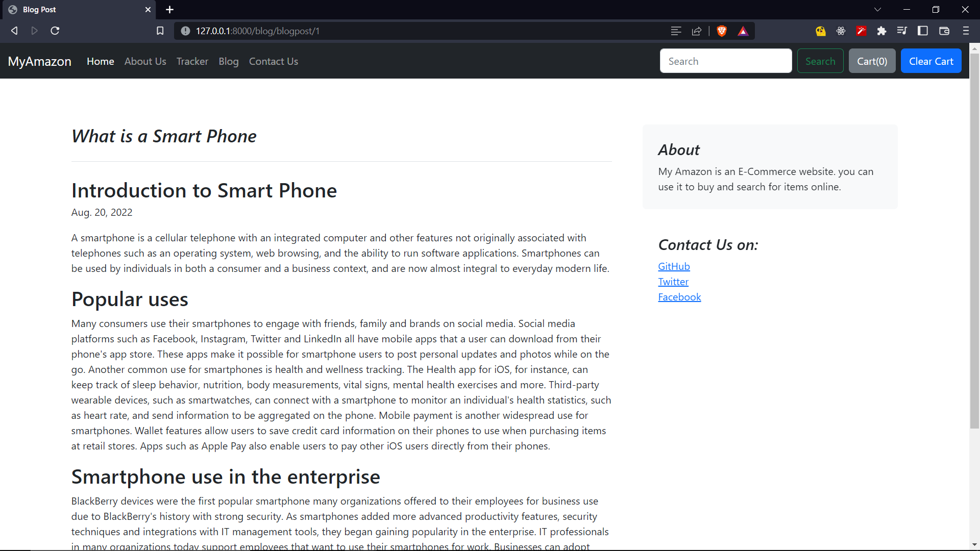Open the Privacy Badger extension icon
Viewport: 980px width, 551px height.
tap(820, 31)
